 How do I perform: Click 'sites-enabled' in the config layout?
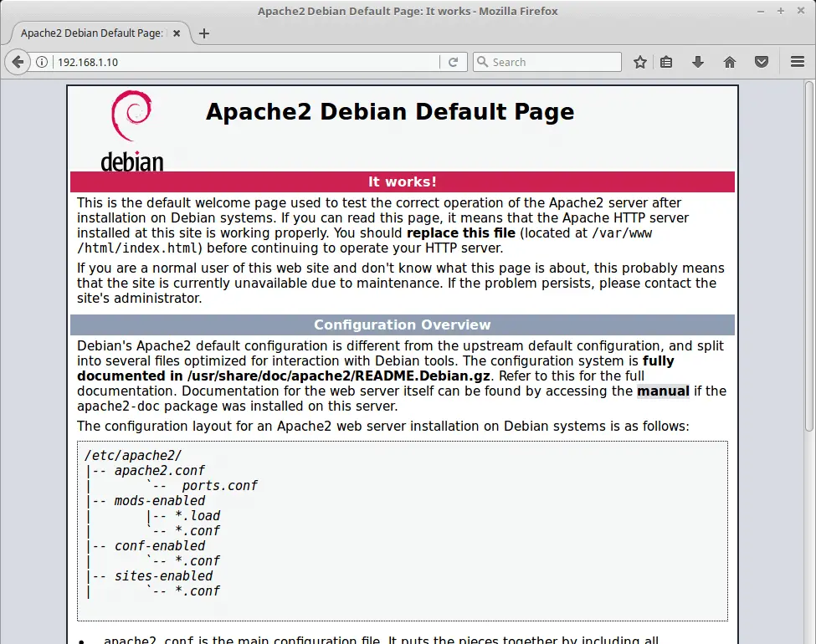163,576
